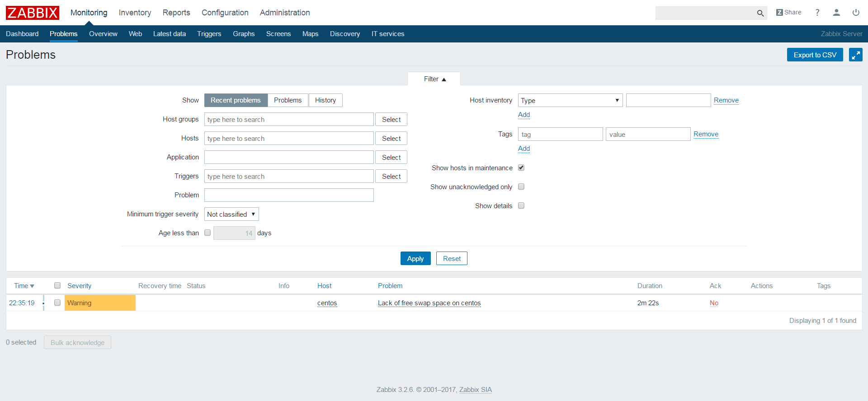Toggle Show details checkbox

coord(521,205)
